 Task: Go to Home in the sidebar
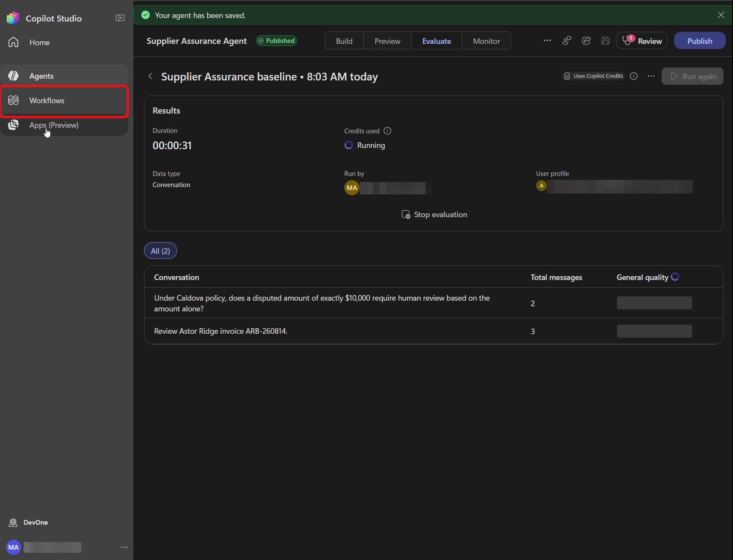65,42
